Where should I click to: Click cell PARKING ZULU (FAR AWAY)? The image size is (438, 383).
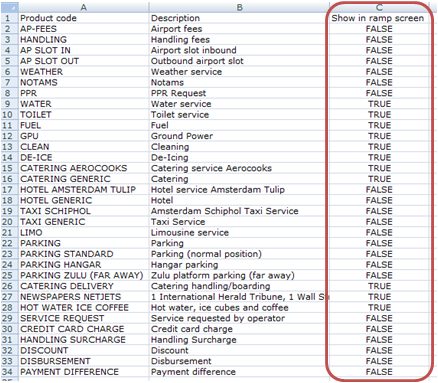84,275
